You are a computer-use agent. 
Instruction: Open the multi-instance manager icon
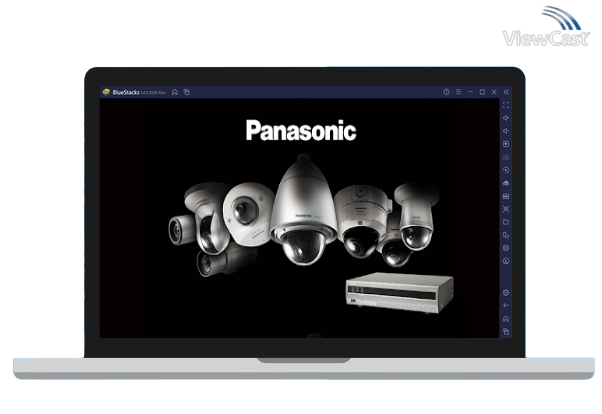click(506, 235)
